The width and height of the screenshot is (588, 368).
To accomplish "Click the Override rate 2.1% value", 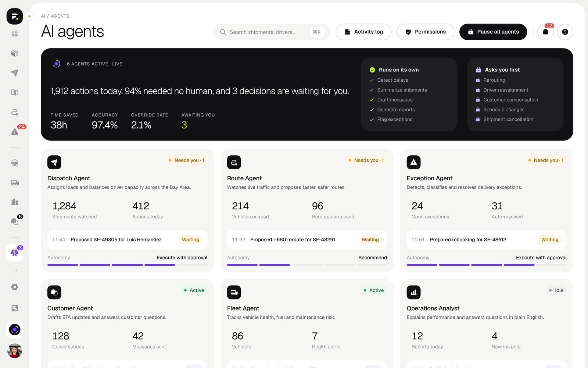I will coord(141,125).
